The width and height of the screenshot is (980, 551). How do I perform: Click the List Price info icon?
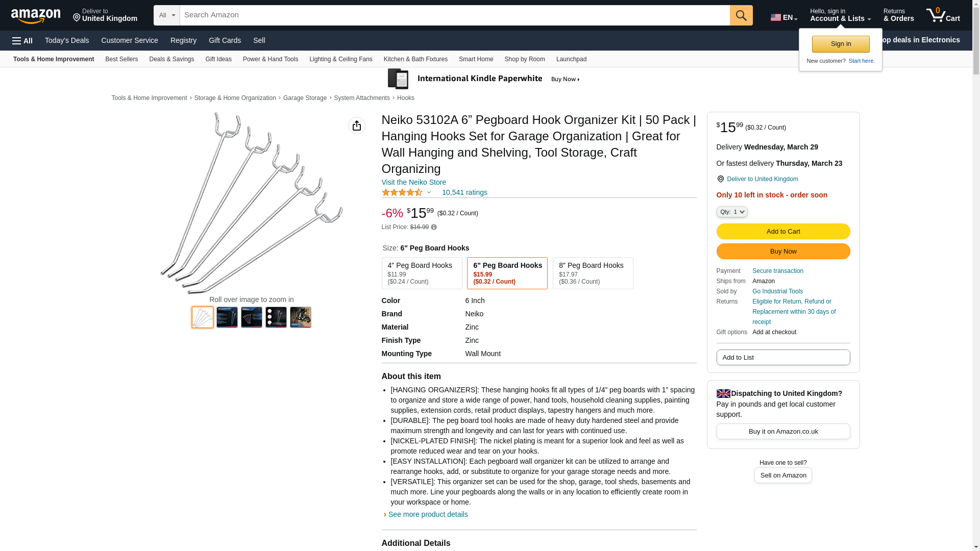[434, 227]
